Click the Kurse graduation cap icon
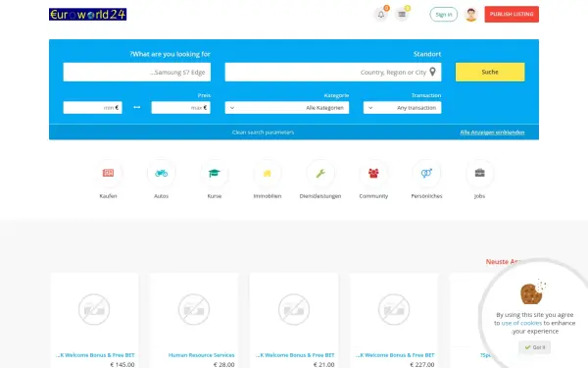This screenshot has width=588, height=368. coord(214,173)
